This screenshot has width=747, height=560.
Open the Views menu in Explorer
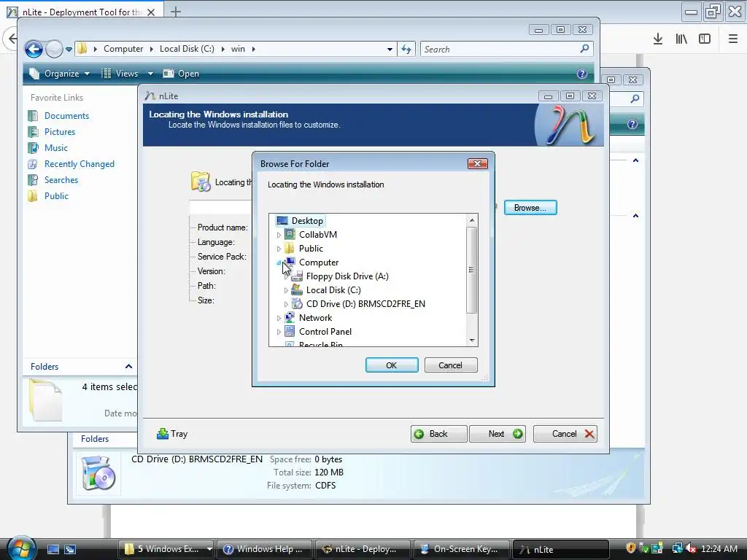120,74
